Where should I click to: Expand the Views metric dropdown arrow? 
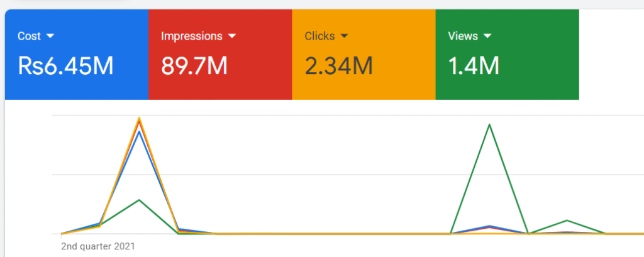coord(487,36)
